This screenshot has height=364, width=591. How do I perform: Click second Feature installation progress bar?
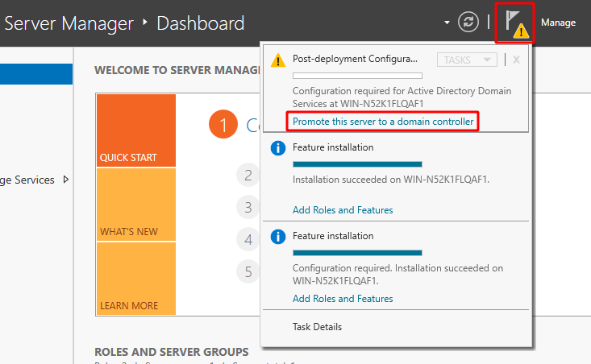(357, 253)
